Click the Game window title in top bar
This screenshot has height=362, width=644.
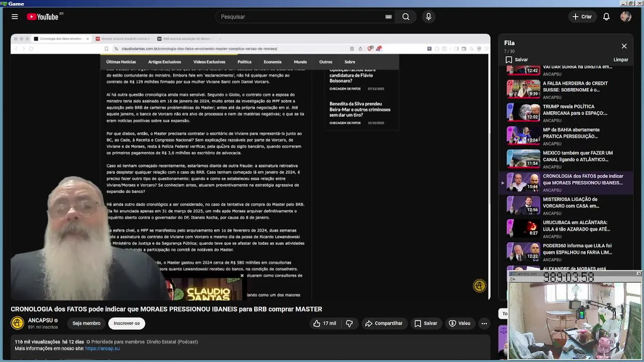tap(16, 4)
